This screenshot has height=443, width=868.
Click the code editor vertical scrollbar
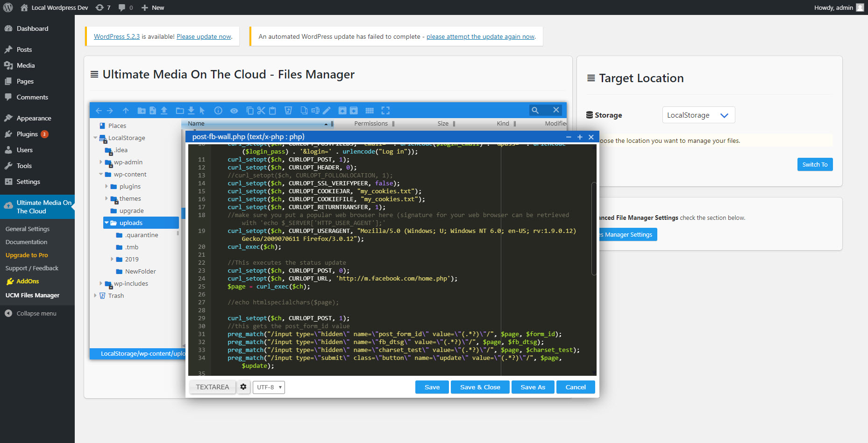[x=594, y=229]
